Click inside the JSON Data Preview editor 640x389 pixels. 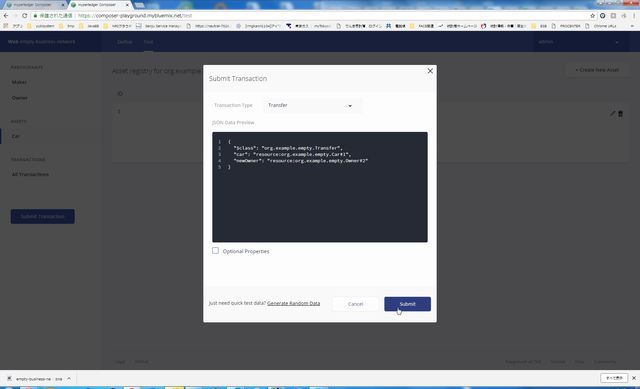click(x=320, y=187)
